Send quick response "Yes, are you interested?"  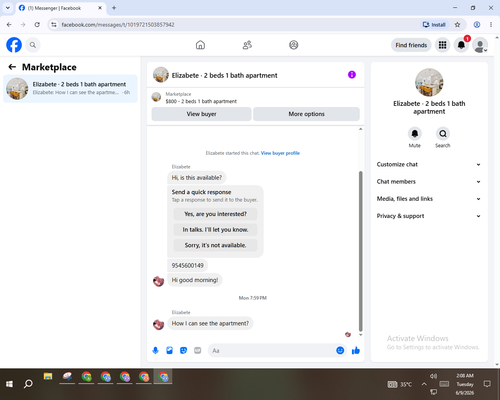(215, 214)
